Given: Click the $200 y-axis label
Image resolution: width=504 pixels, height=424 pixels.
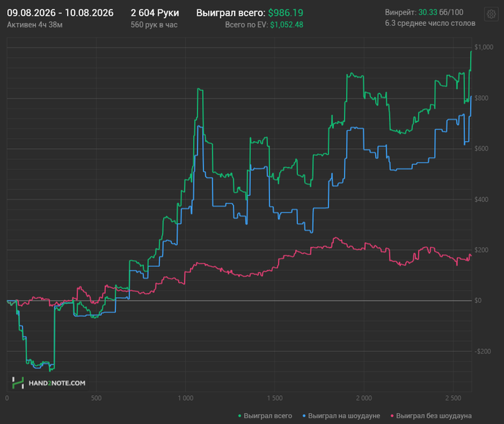Looking at the screenshot, I should (x=481, y=250).
